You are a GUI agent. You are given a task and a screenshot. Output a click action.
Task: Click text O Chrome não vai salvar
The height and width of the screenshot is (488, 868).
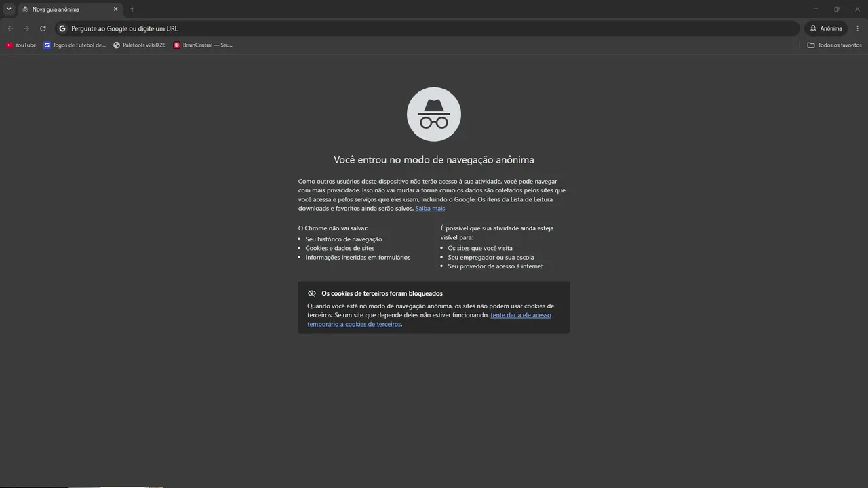(x=333, y=228)
